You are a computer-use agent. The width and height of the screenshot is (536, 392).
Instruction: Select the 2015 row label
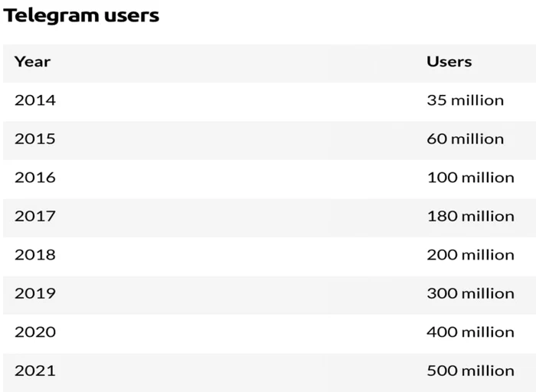coord(35,139)
